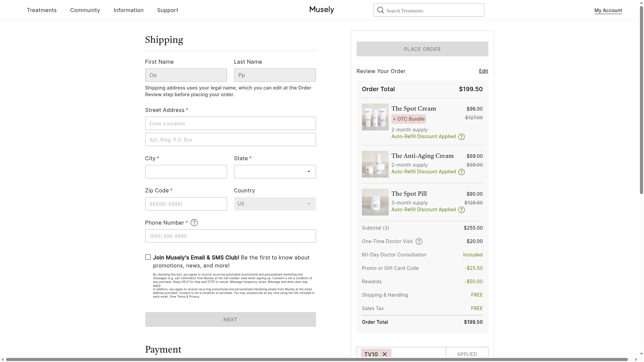Click the search magnifier icon

[380, 10]
